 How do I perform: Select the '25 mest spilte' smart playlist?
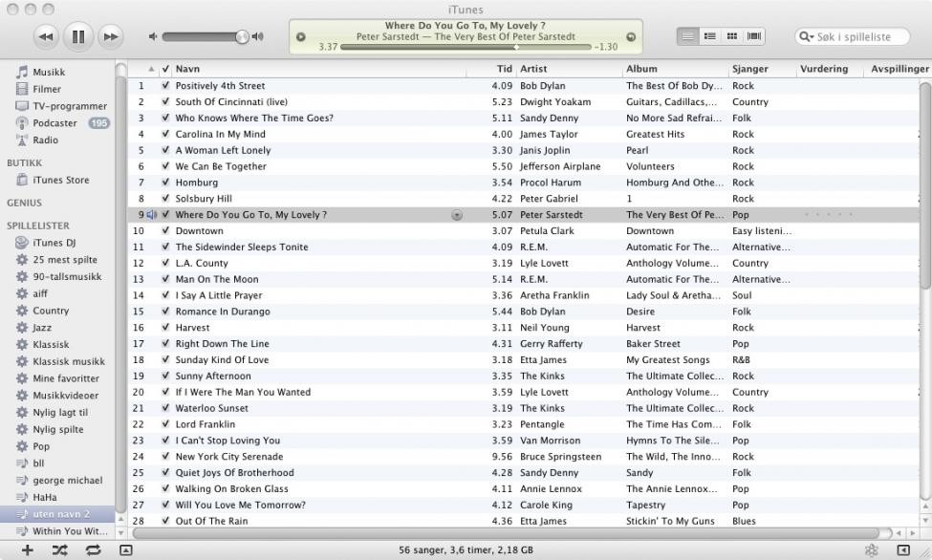(65, 260)
